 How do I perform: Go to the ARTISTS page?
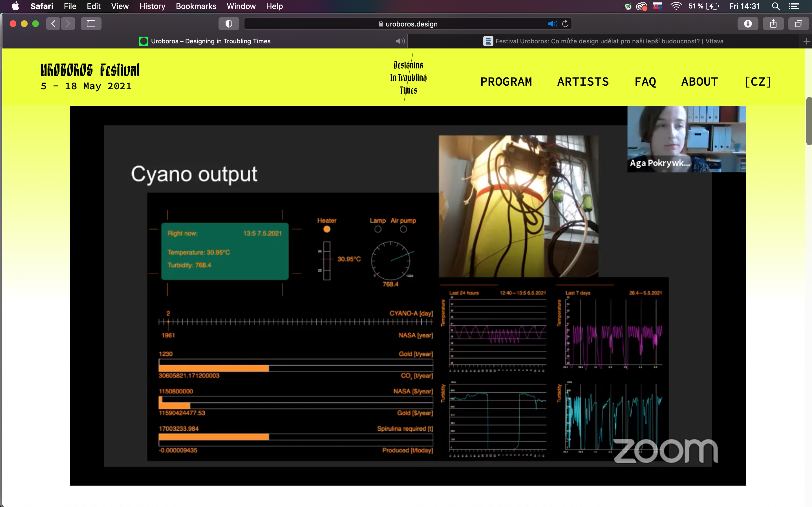tap(583, 82)
